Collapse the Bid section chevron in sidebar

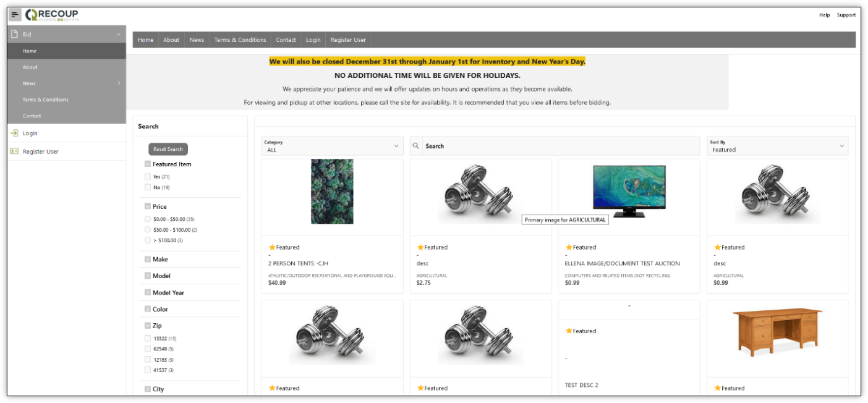pos(118,35)
